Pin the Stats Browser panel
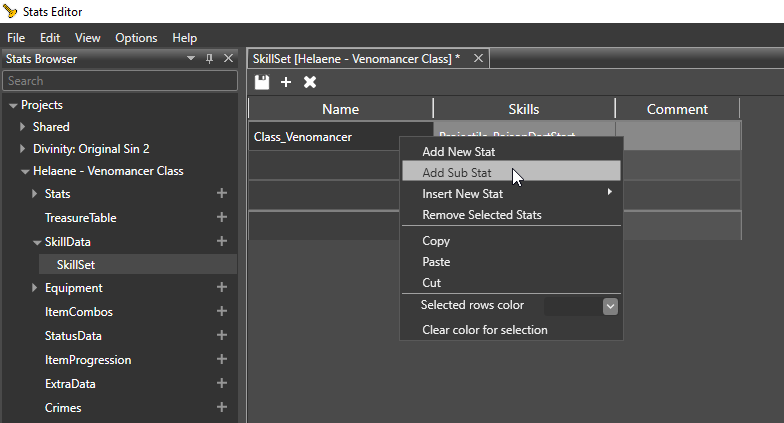Viewport: 784px width, 423px height. (209, 59)
